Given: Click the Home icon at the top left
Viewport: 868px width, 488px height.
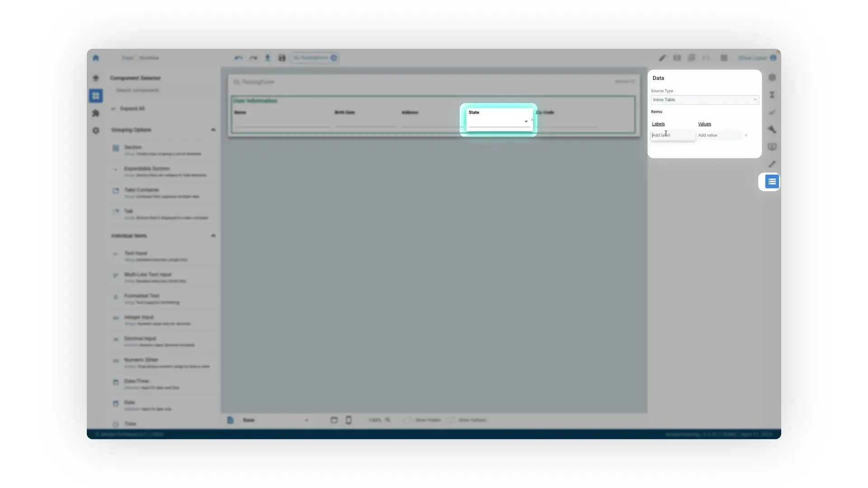Looking at the screenshot, I should click(96, 58).
